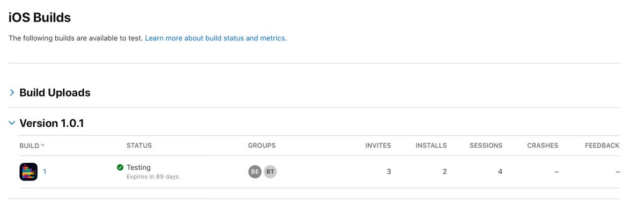
Task: Click the STATUS column header
Action: click(x=139, y=146)
